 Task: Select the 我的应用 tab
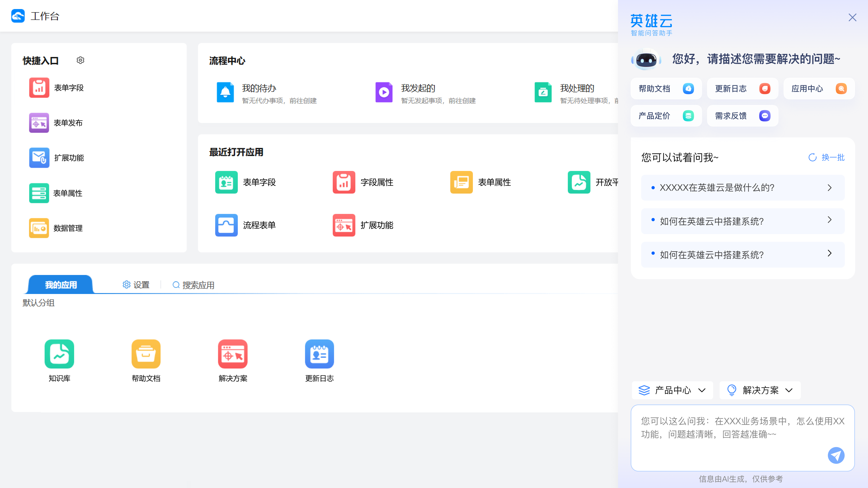[x=61, y=285]
